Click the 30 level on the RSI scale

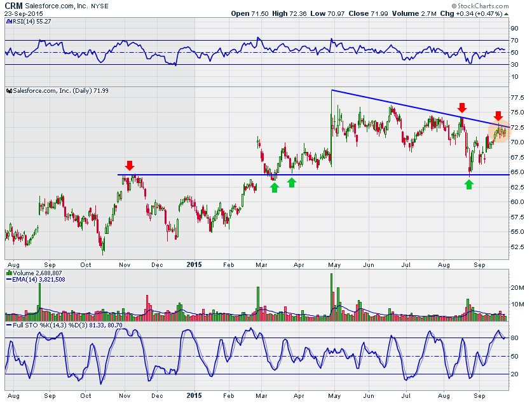tap(515, 64)
